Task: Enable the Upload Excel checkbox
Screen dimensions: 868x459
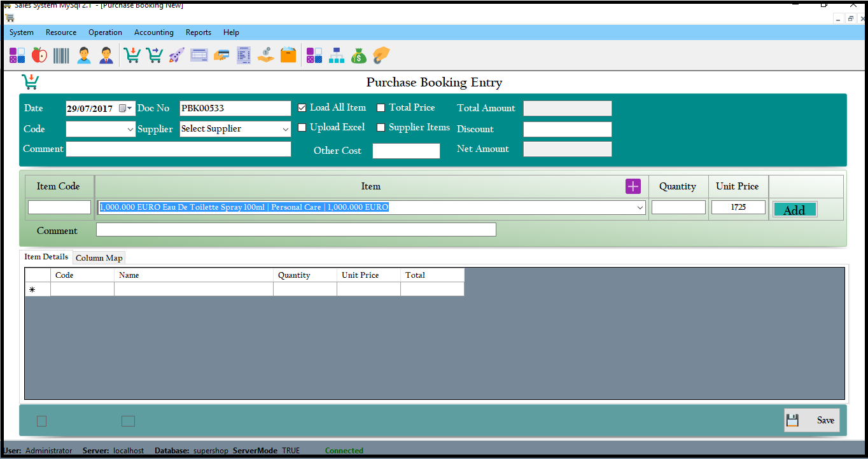Action: pos(302,128)
